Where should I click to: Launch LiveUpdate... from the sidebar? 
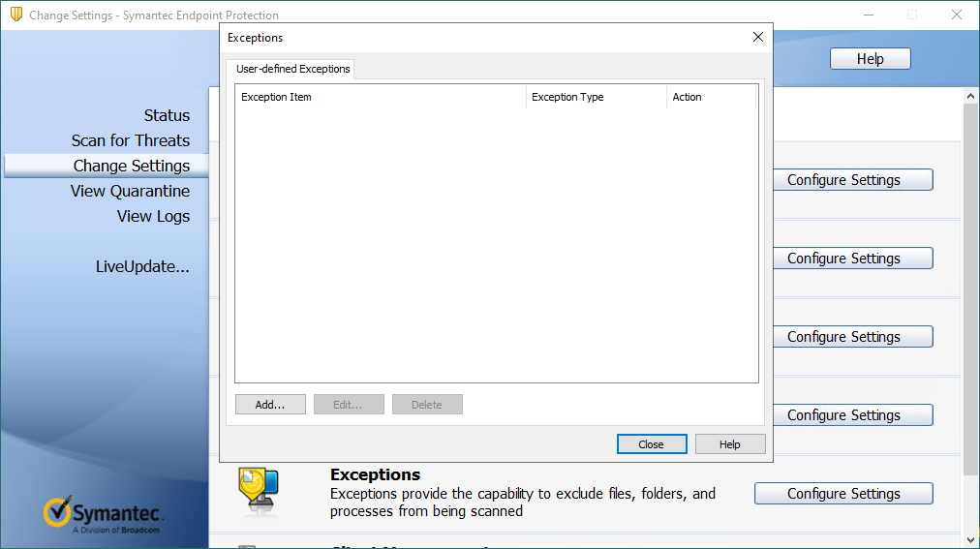pyautogui.click(x=142, y=266)
